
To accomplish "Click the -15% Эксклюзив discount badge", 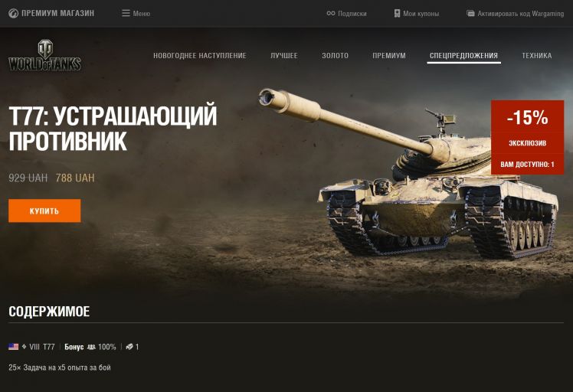I will (527, 137).
